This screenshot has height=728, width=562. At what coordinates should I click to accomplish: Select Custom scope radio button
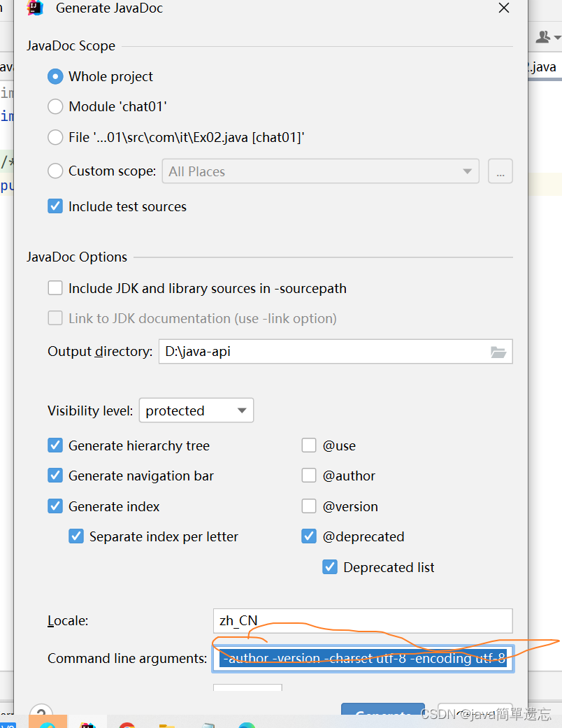[55, 171]
